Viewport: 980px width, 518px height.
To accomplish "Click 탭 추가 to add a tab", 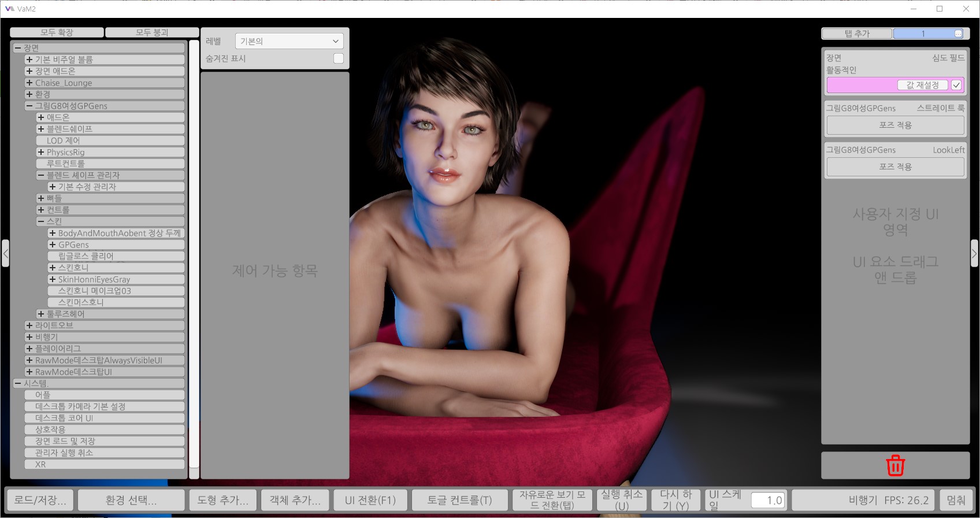I will click(856, 34).
